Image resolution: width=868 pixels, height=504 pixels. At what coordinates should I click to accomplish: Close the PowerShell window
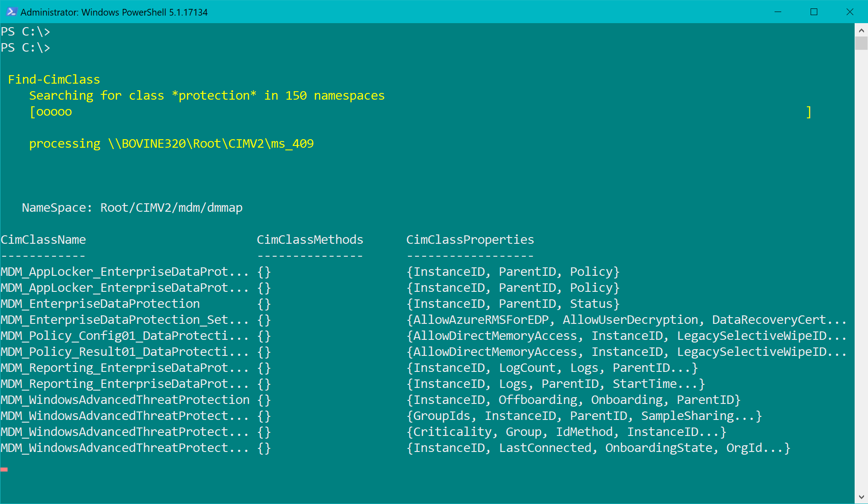849,12
